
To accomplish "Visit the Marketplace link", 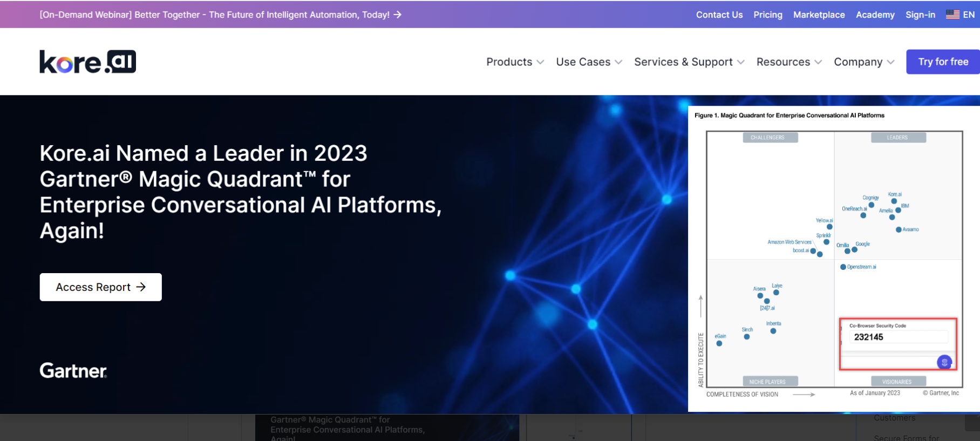I will (819, 15).
